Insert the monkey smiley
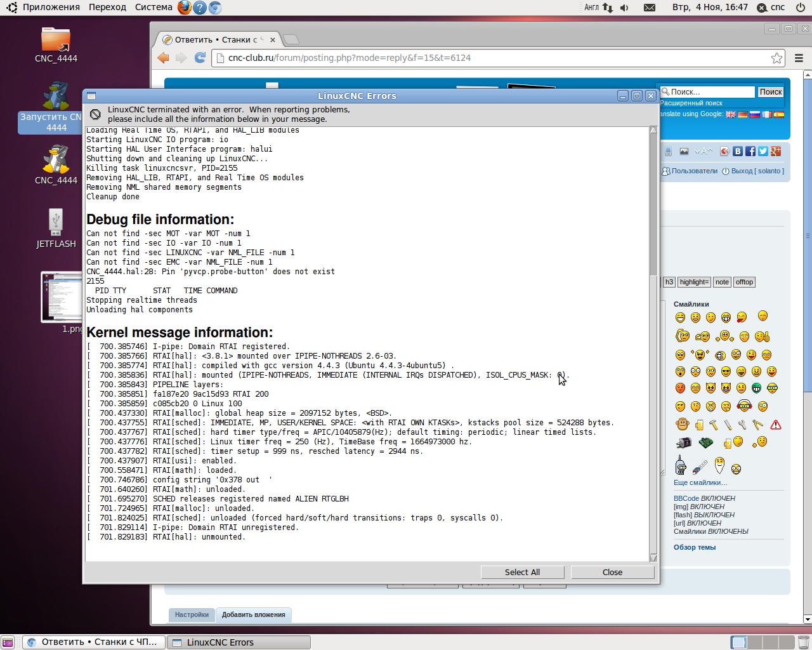This screenshot has height=650, width=812. tap(682, 424)
